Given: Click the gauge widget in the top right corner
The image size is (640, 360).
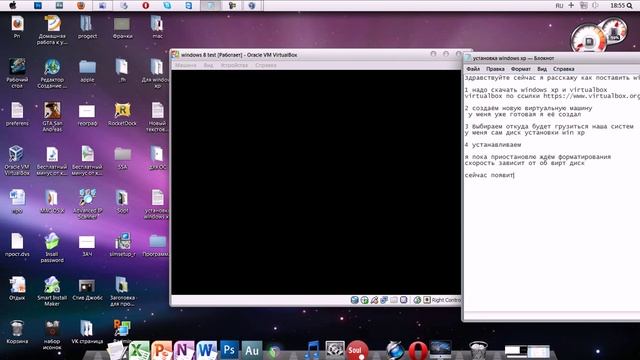Looking at the screenshot, I should [598, 35].
